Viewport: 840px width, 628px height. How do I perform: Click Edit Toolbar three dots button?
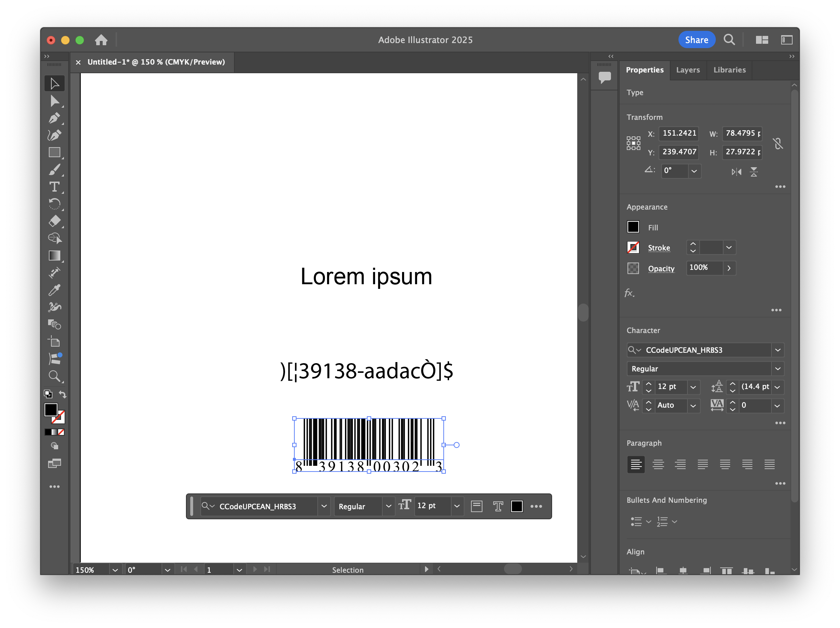54,486
